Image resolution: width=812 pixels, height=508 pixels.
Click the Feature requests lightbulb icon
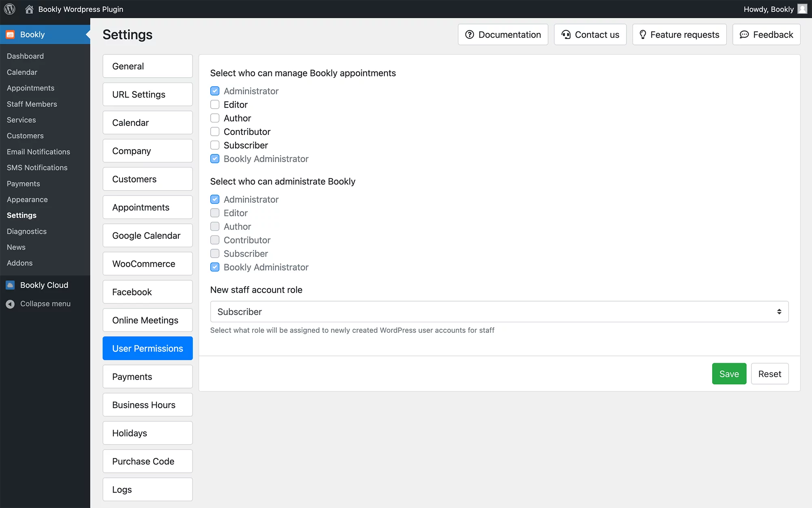(643, 35)
